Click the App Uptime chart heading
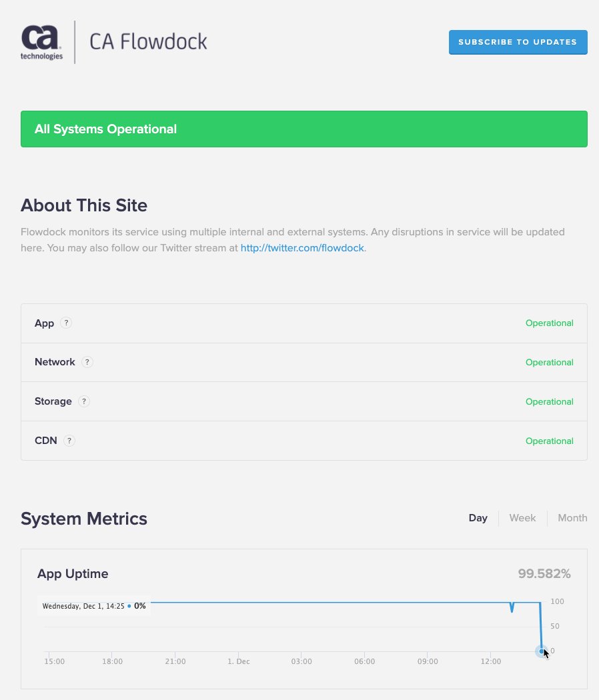The width and height of the screenshot is (599, 700). [x=72, y=573]
